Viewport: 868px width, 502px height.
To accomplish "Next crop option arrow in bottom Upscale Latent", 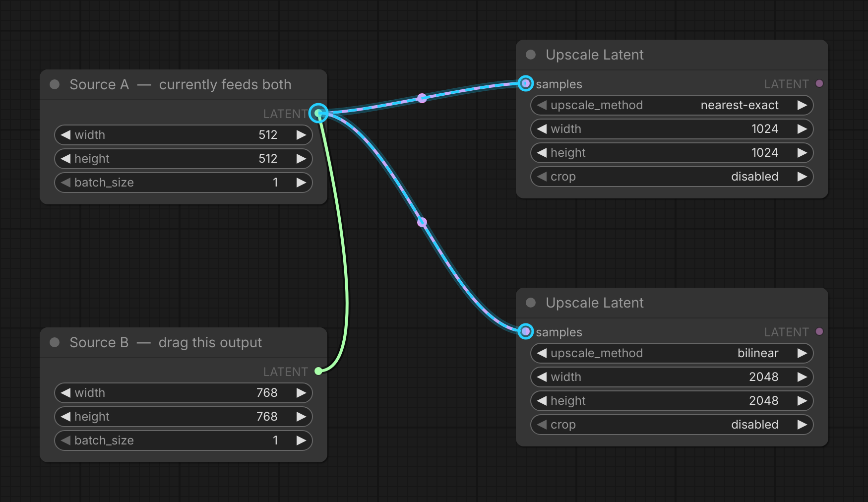I will [x=802, y=425].
